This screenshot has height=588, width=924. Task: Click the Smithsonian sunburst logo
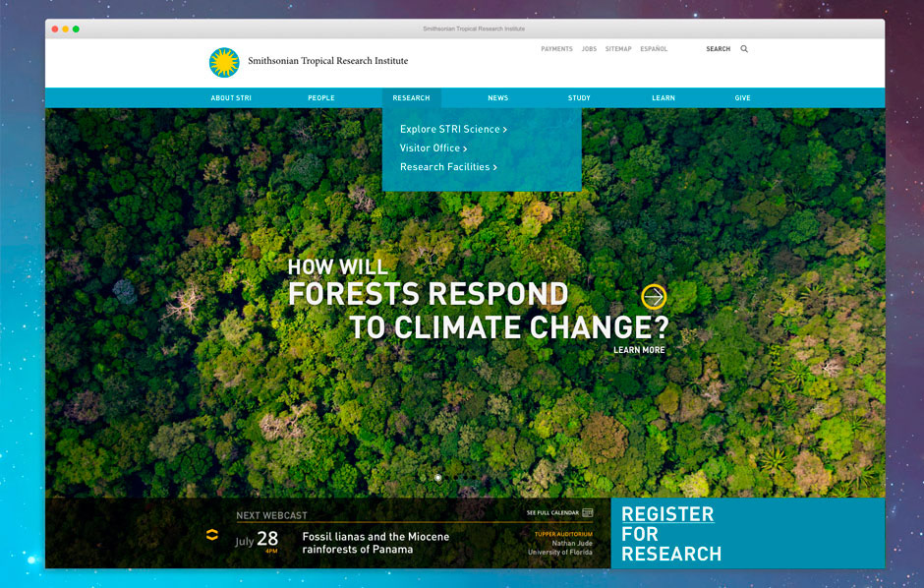[224, 62]
